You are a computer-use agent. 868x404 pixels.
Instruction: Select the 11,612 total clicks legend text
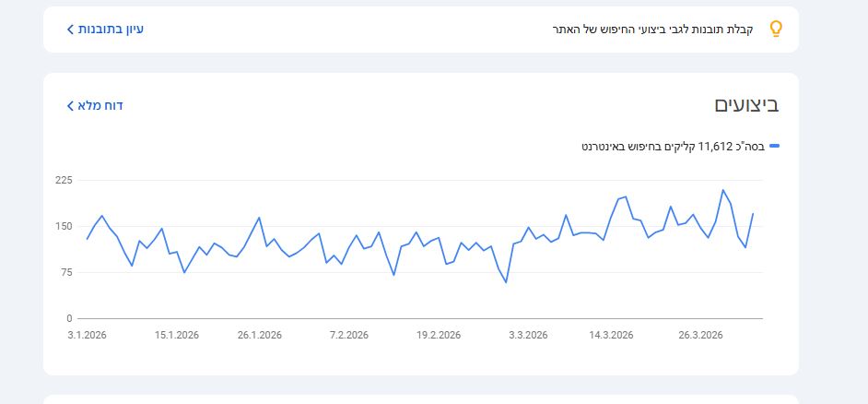click(673, 146)
